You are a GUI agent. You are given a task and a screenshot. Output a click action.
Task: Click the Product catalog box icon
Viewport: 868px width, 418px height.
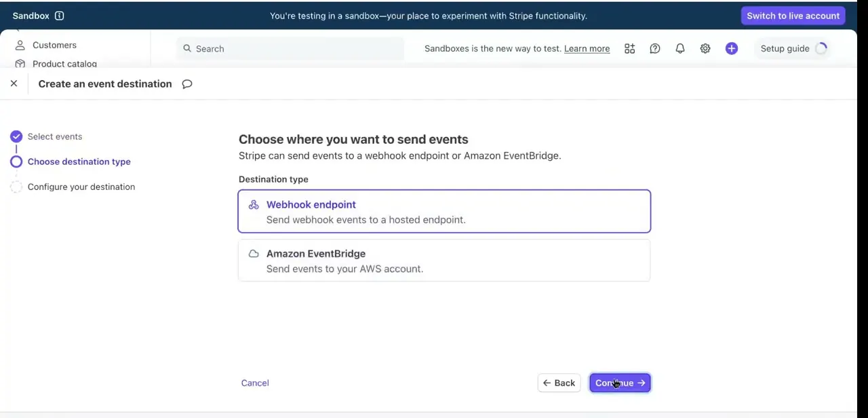(x=20, y=64)
